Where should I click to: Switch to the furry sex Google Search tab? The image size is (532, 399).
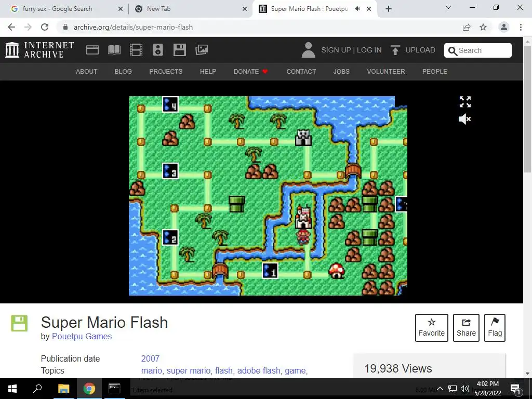pyautogui.click(x=63, y=9)
